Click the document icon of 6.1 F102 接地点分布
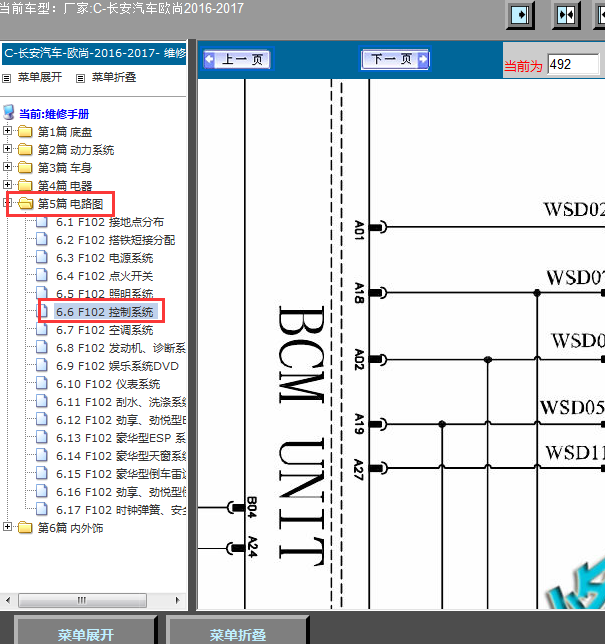The height and width of the screenshot is (644, 605). point(41,222)
